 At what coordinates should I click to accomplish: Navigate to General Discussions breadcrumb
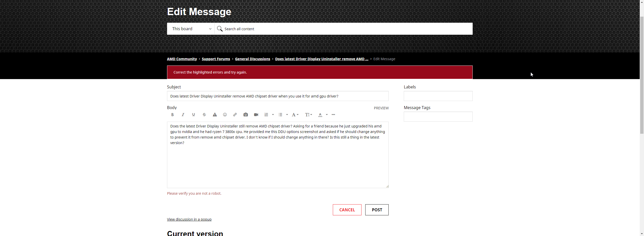(253, 59)
